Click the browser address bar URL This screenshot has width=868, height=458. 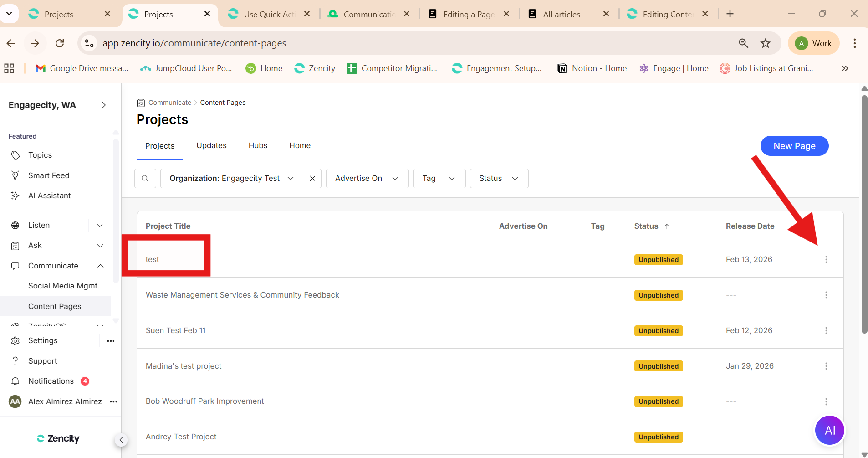point(194,43)
